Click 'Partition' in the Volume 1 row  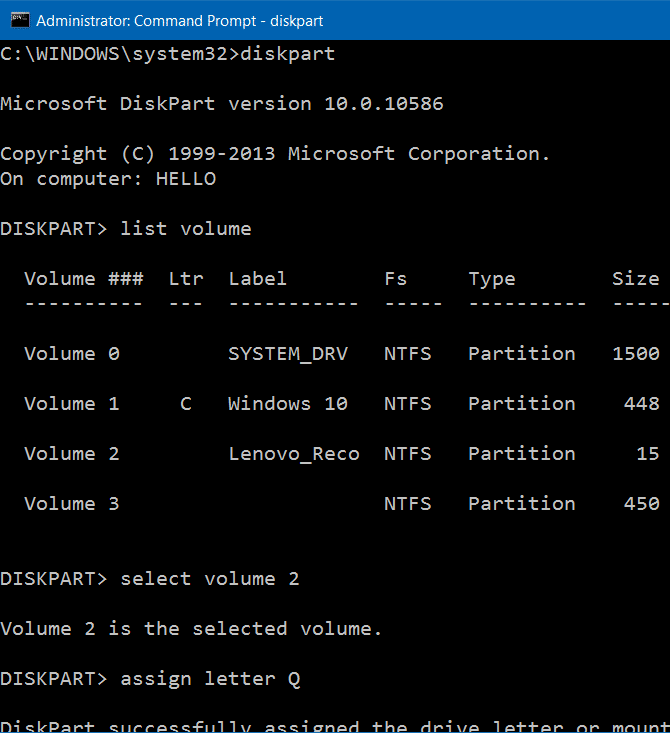click(522, 404)
